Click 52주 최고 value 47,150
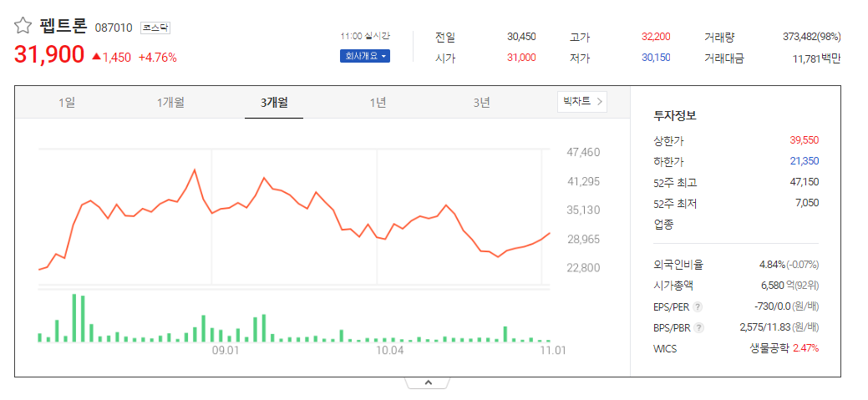The height and width of the screenshot is (400, 868). [804, 182]
